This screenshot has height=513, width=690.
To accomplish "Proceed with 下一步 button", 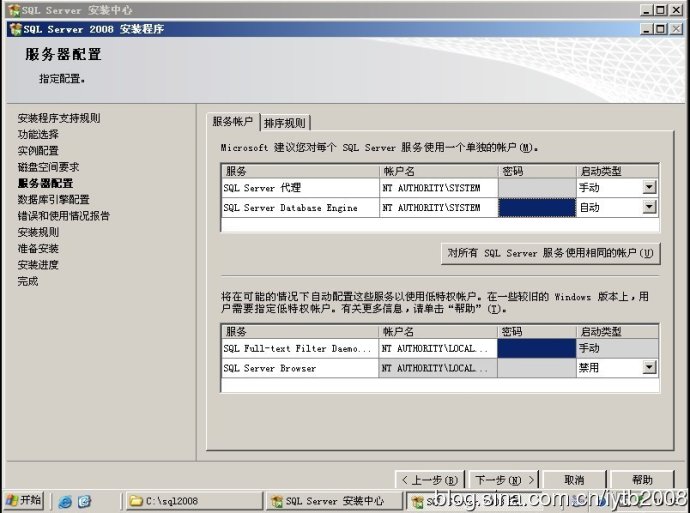I will pyautogui.click(x=505, y=480).
